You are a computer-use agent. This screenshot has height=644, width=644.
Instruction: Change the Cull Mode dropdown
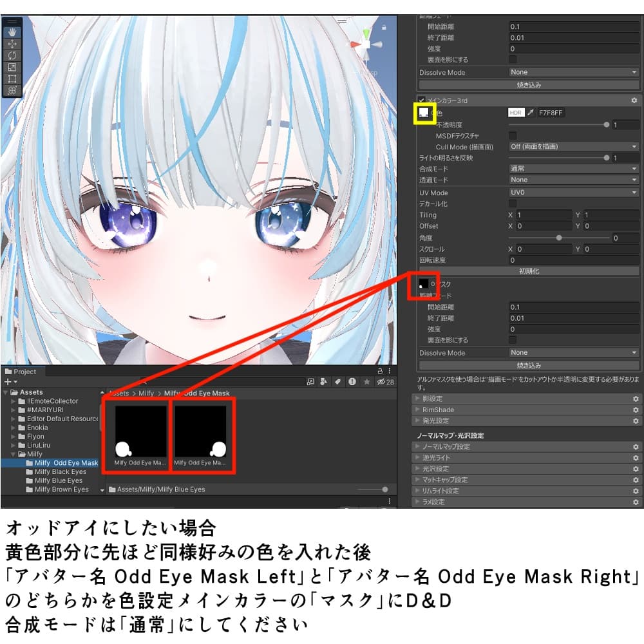pyautogui.click(x=572, y=146)
